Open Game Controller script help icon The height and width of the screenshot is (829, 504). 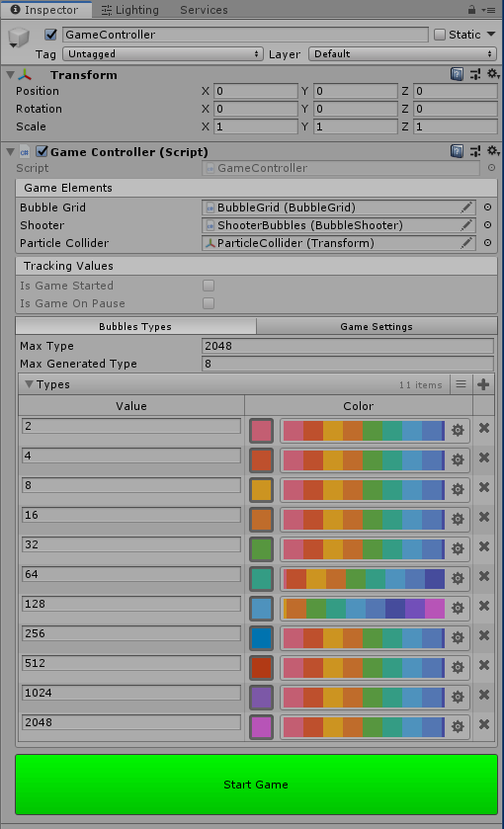457,152
